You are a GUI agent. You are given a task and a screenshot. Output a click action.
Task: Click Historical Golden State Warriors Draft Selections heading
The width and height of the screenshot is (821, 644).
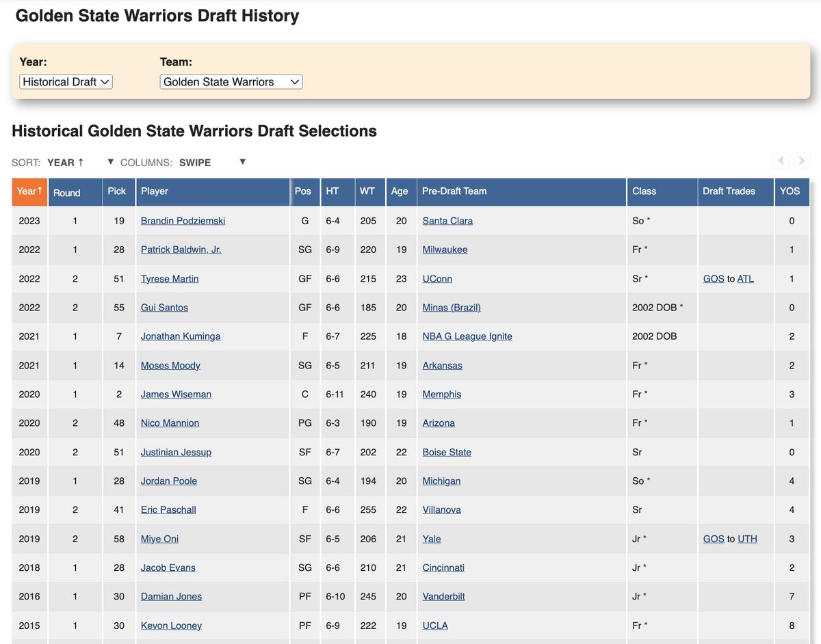(194, 131)
